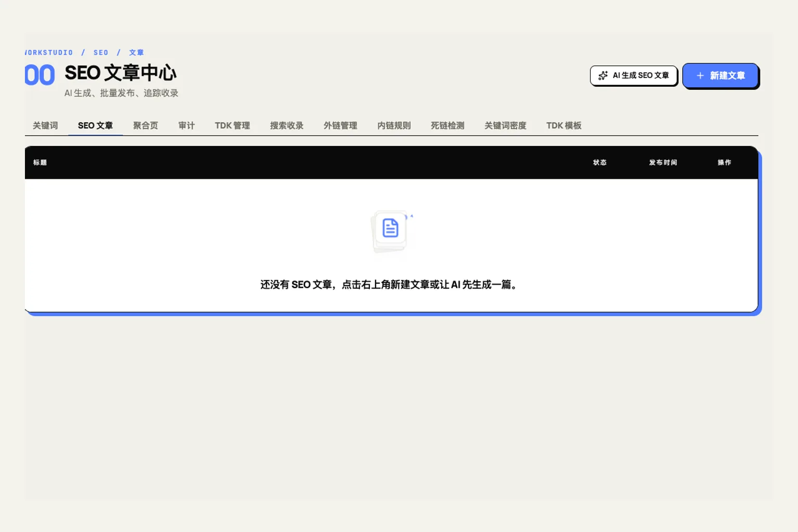Click the 发布时间 column header
The image size is (798, 532).
tap(663, 163)
